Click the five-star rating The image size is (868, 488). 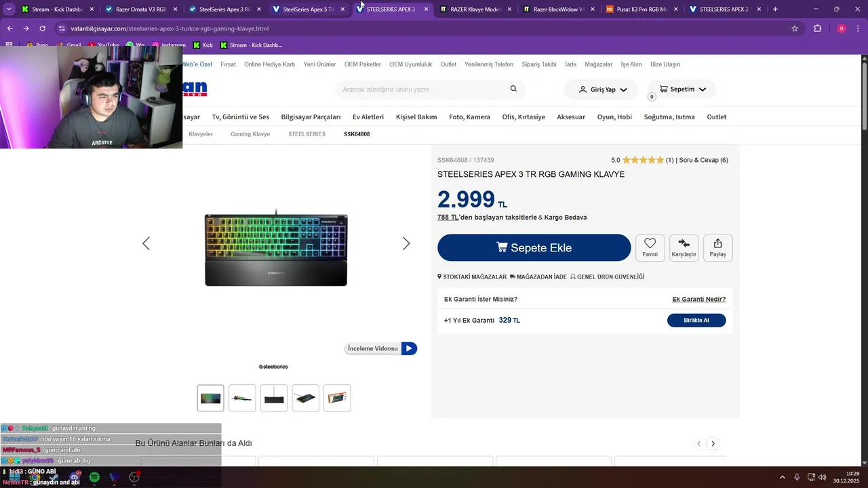pos(643,160)
